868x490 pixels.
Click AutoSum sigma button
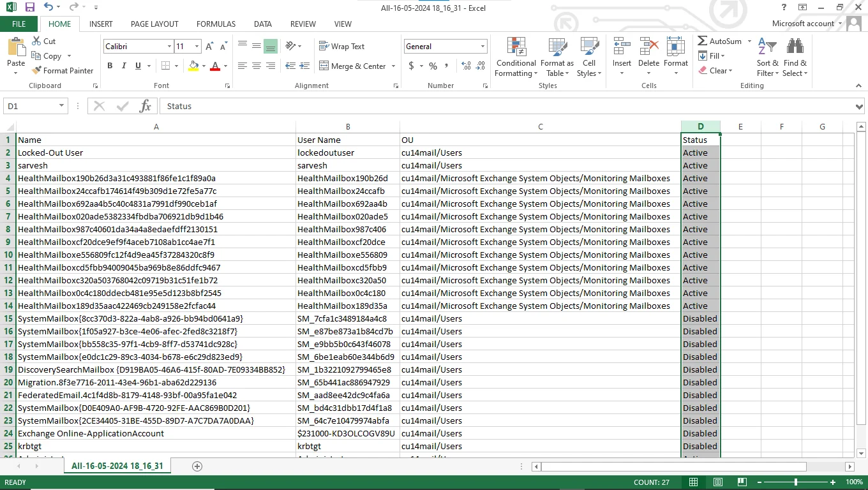pyautogui.click(x=719, y=41)
